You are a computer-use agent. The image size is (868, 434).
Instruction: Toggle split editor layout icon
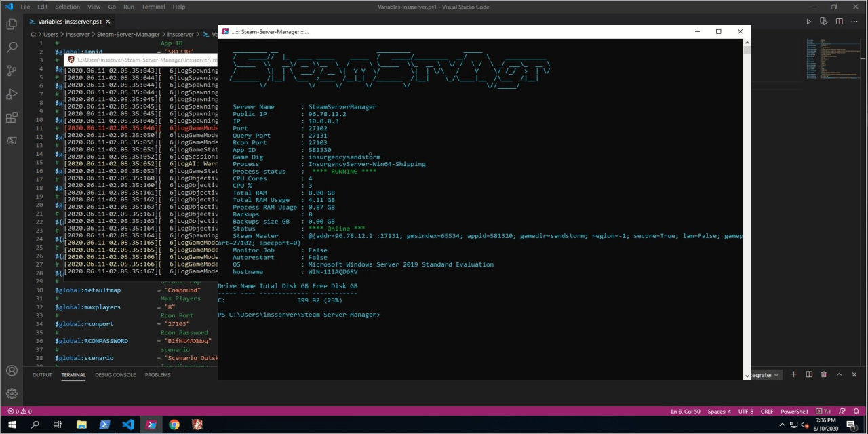pyautogui.click(x=839, y=22)
